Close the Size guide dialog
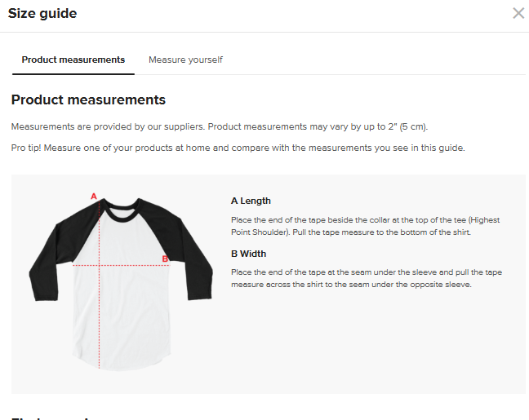The image size is (529, 420). pyautogui.click(x=518, y=13)
